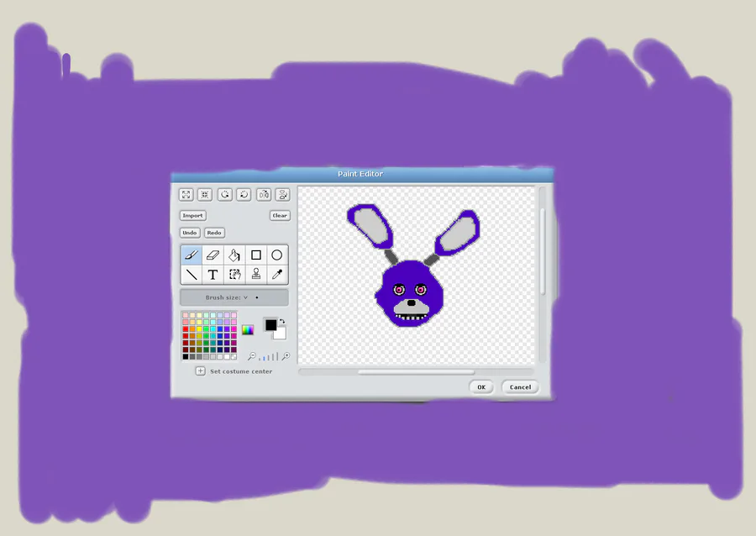Swap foreground and background colors

[x=282, y=321]
